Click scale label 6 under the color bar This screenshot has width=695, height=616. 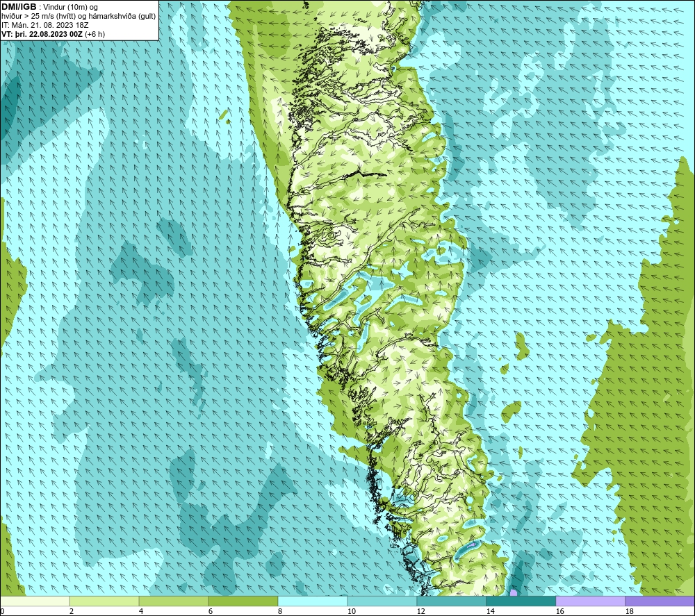[x=211, y=611]
